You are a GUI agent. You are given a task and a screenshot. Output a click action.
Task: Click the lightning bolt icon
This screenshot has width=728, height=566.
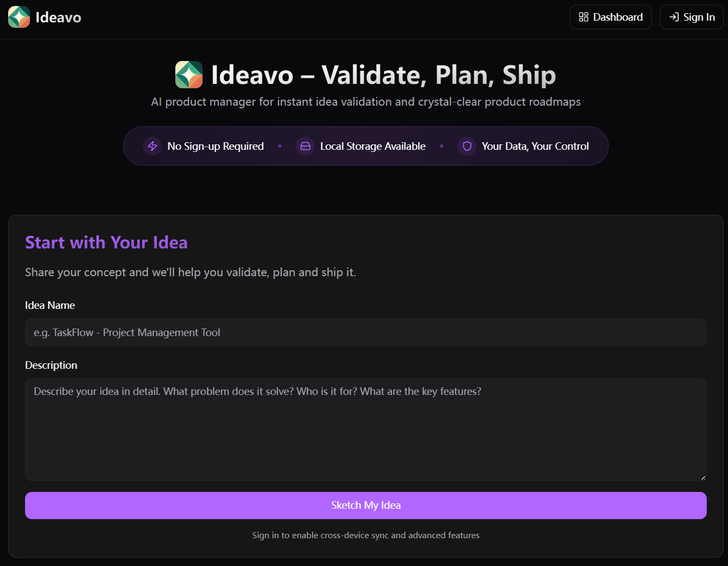coord(152,146)
